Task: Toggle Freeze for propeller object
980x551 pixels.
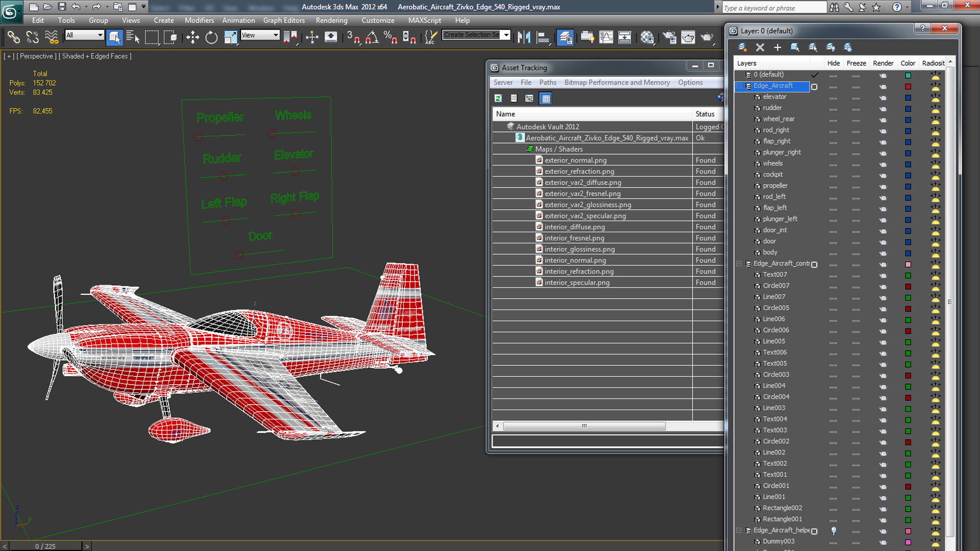Action: (856, 187)
